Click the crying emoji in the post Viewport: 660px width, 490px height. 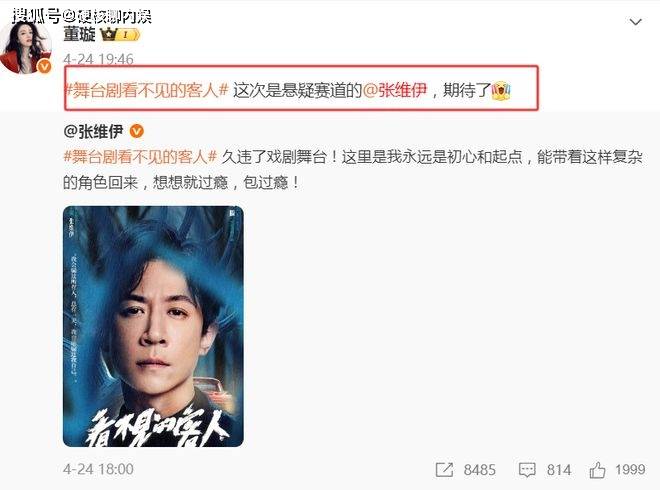pos(501,90)
